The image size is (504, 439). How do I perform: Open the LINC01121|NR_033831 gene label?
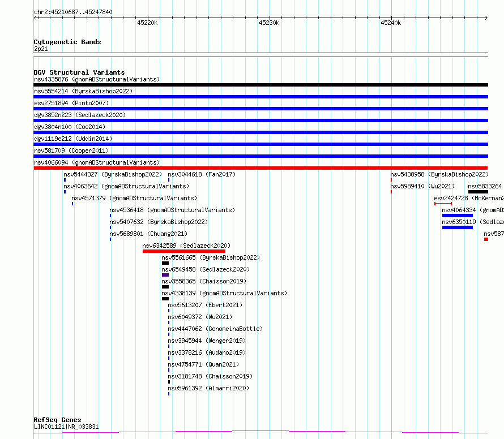[x=66, y=427]
